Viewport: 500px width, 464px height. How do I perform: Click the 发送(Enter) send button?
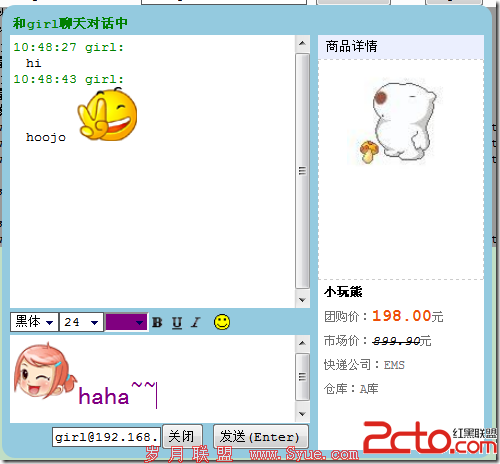pyautogui.click(x=261, y=436)
